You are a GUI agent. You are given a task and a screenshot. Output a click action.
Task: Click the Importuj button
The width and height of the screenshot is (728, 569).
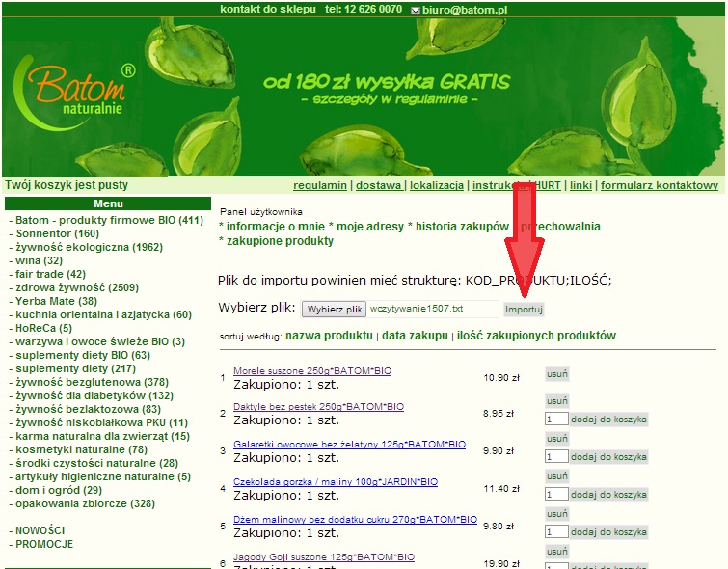pyautogui.click(x=524, y=310)
